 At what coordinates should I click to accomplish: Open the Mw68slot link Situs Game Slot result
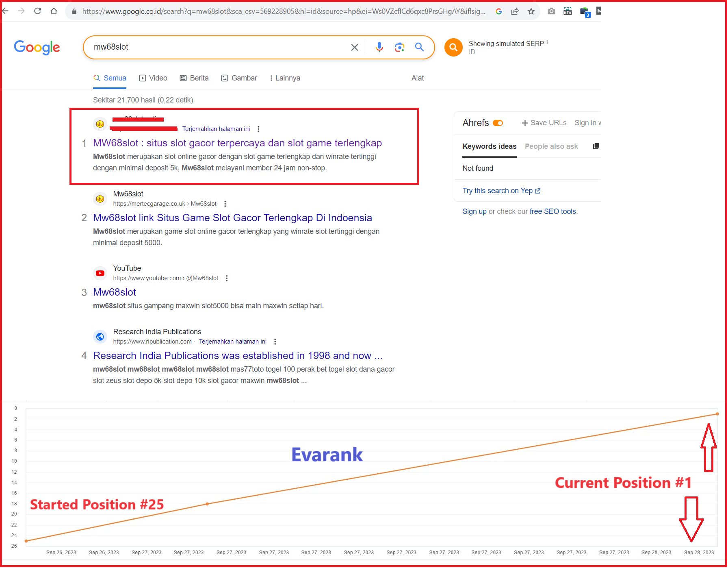232,218
